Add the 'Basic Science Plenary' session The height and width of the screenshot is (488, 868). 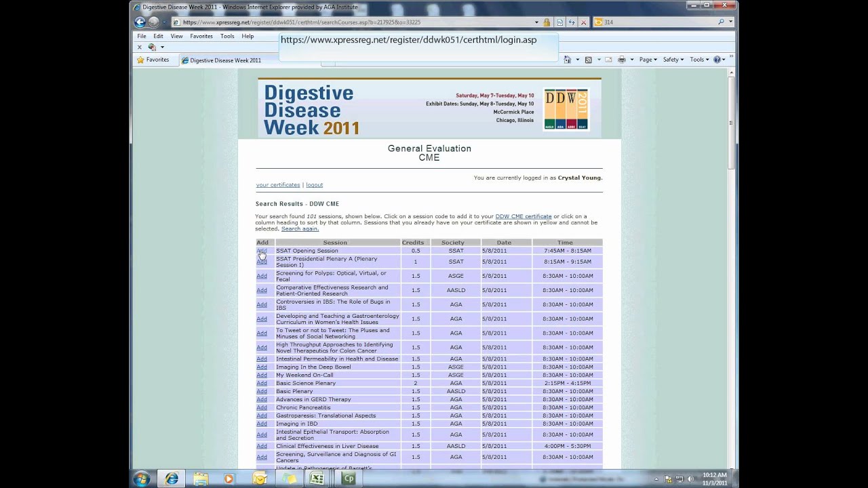coord(262,383)
